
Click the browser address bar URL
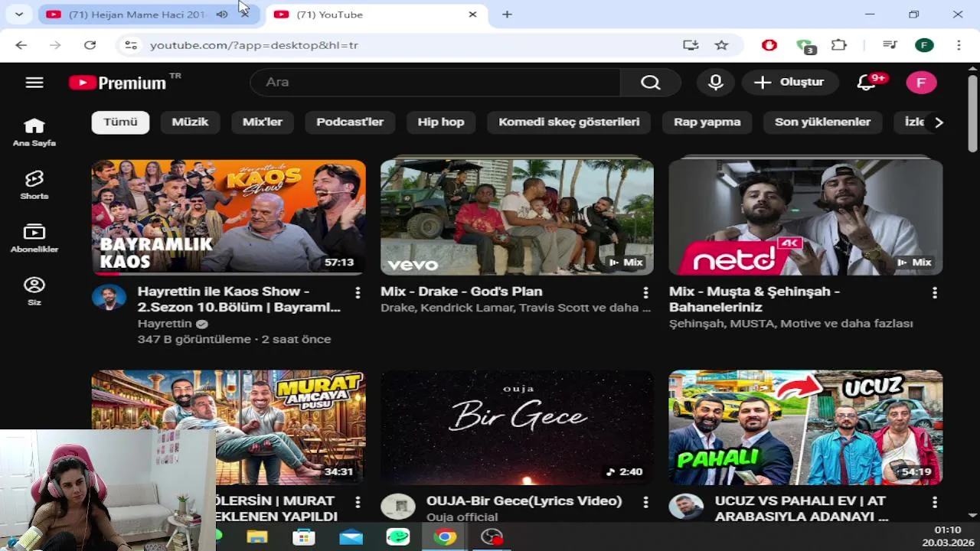click(x=254, y=45)
